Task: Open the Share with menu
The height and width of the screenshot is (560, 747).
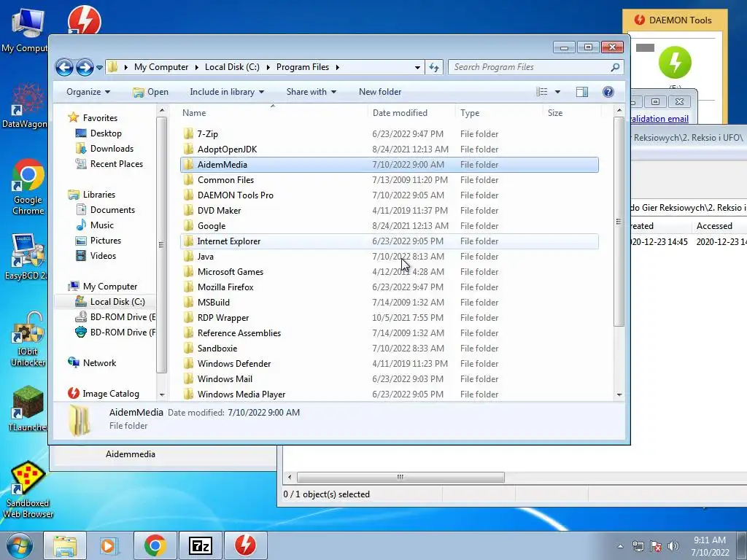Action: (311, 92)
